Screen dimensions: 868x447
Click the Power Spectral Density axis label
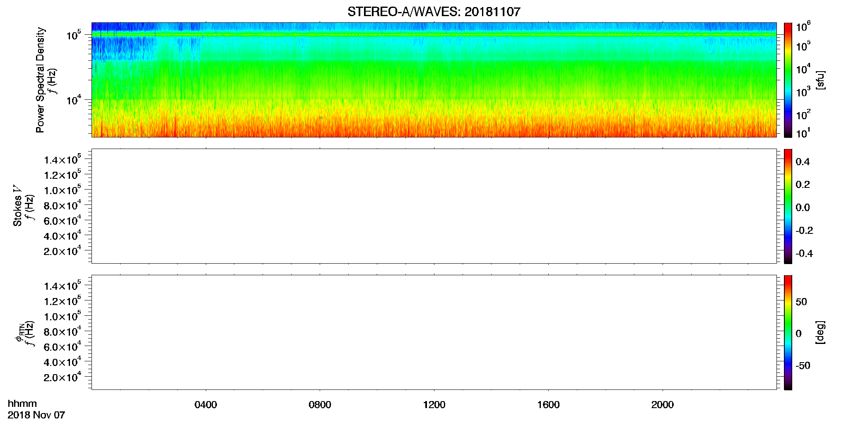tap(40, 80)
